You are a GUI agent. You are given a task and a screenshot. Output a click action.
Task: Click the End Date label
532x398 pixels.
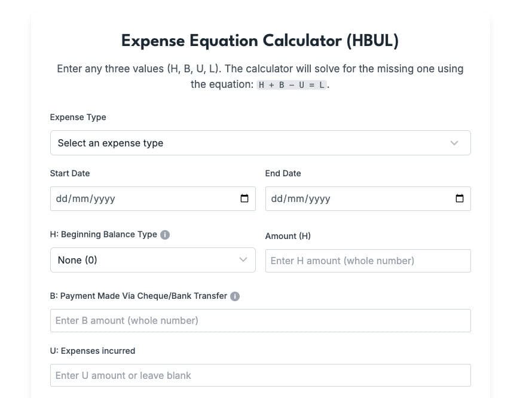pos(283,173)
